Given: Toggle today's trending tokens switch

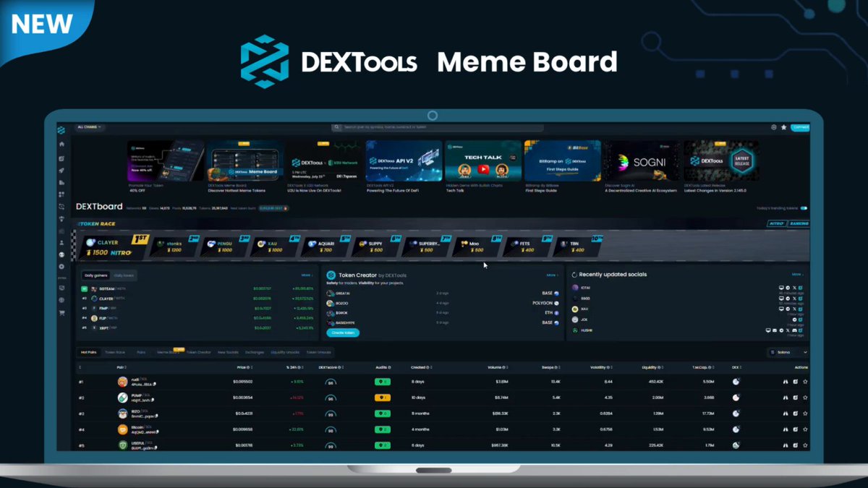Looking at the screenshot, I should point(804,208).
